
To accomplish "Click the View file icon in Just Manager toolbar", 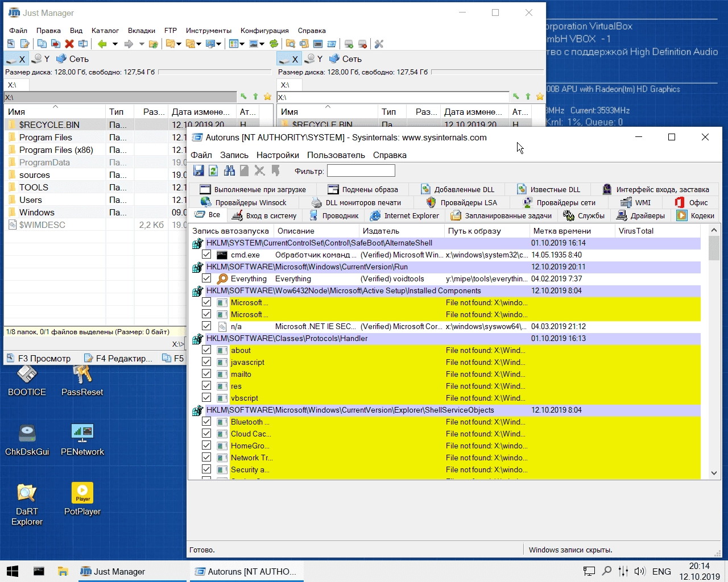I will (11, 44).
